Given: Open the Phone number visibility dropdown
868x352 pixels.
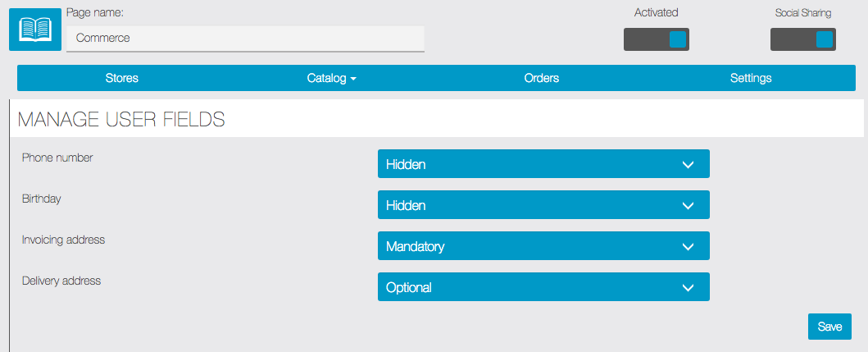Looking at the screenshot, I should pyautogui.click(x=543, y=163).
